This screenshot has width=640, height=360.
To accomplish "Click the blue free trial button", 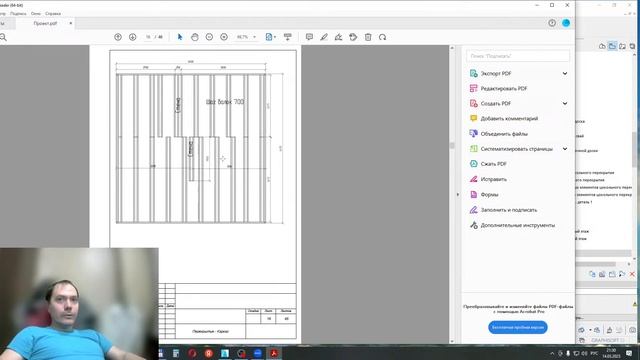I will click(518, 327).
